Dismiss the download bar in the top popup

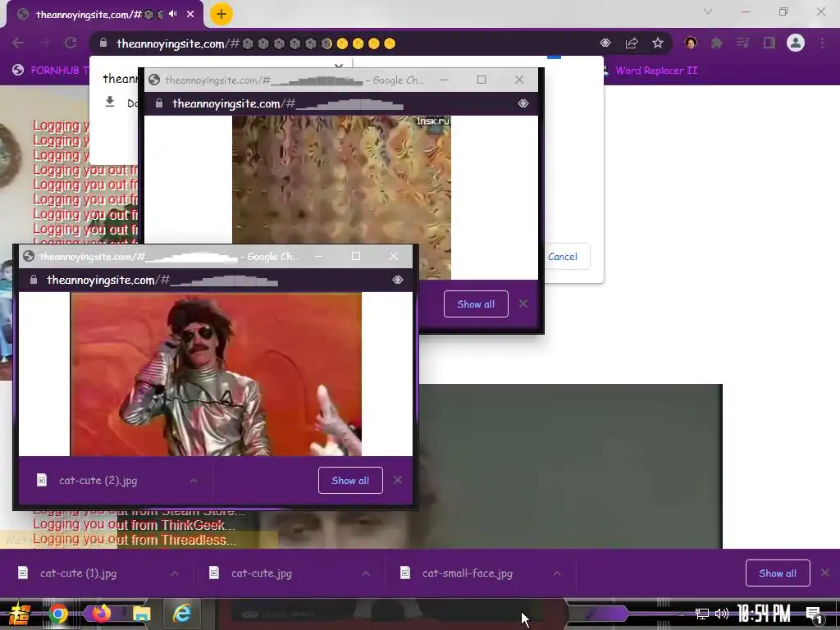click(523, 304)
